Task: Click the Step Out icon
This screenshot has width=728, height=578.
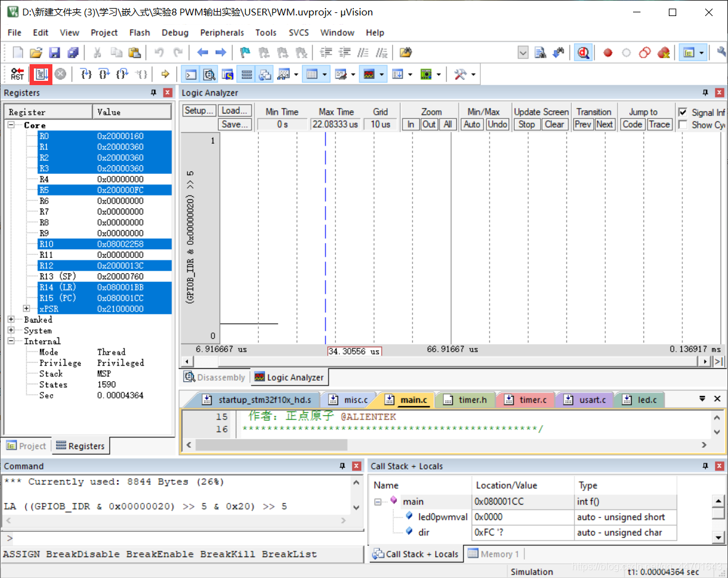Action: tap(122, 74)
